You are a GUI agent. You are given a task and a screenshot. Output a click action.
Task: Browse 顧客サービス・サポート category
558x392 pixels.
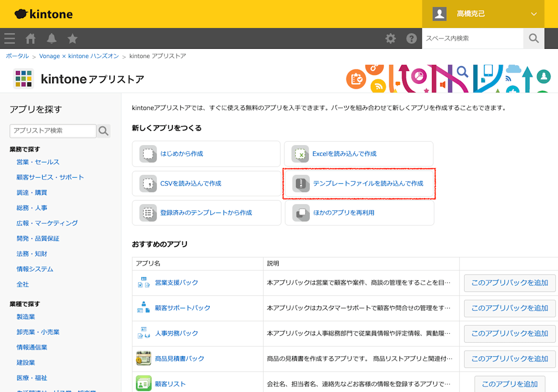tap(50, 178)
